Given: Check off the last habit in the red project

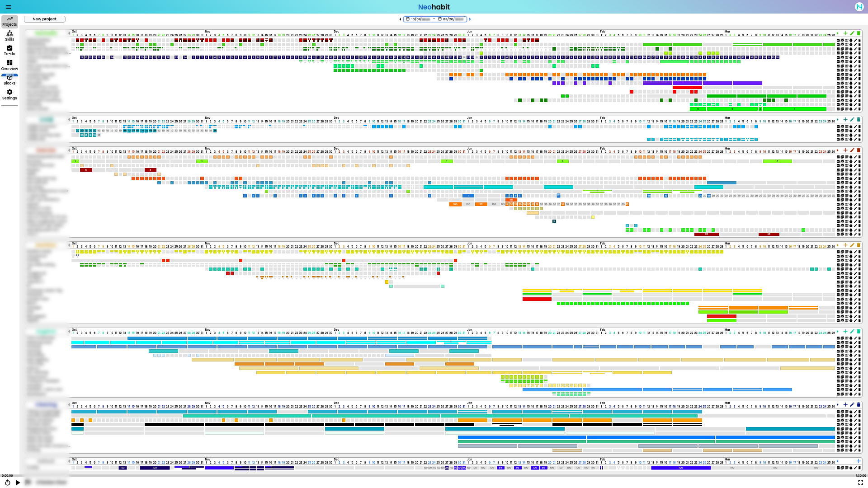Looking at the screenshot, I should pos(838,234).
